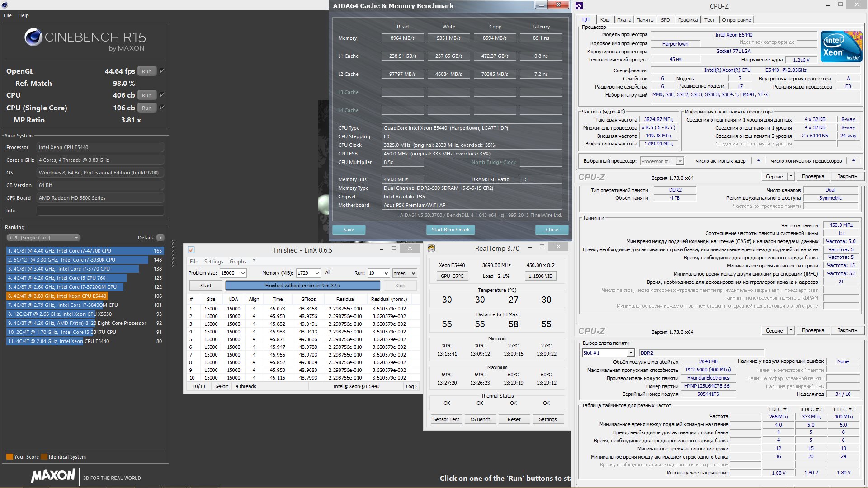Click the orange Your Score legend swatch
The height and width of the screenshot is (488, 868).
pos(9,457)
